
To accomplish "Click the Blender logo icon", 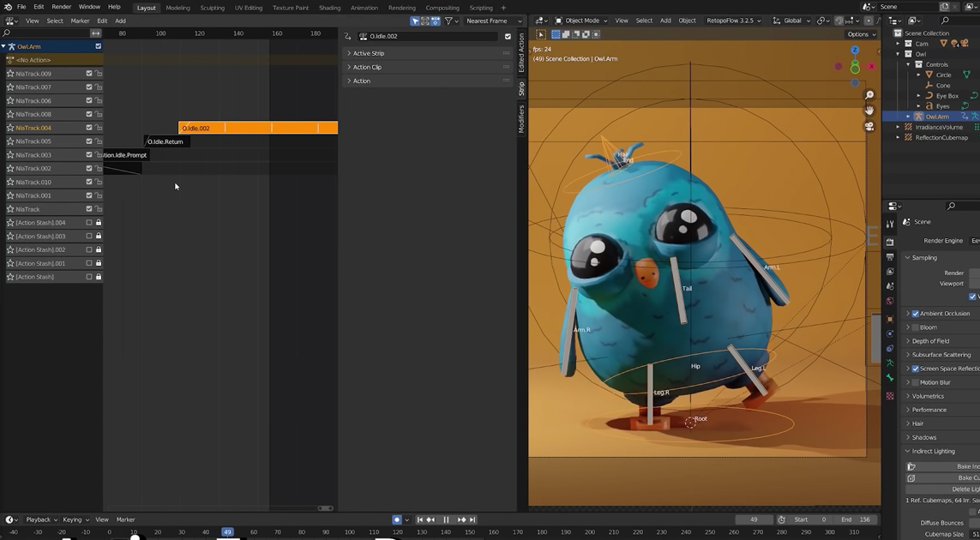I will [8, 7].
